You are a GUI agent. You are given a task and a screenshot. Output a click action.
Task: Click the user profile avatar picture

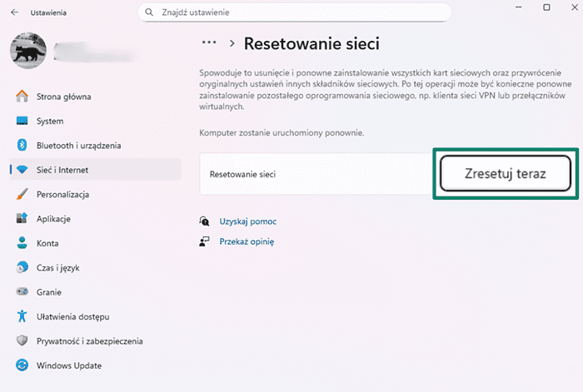[27, 52]
